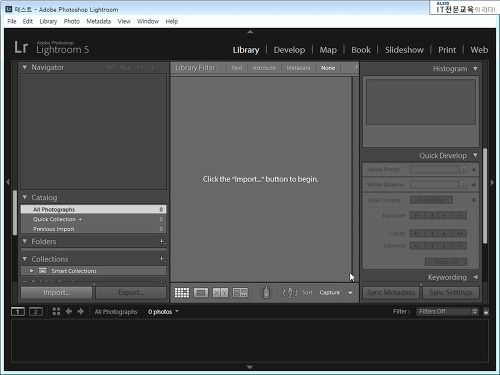Click the Lightroom title bar app icon
Viewport: 500px width, 375px height.
[9, 9]
